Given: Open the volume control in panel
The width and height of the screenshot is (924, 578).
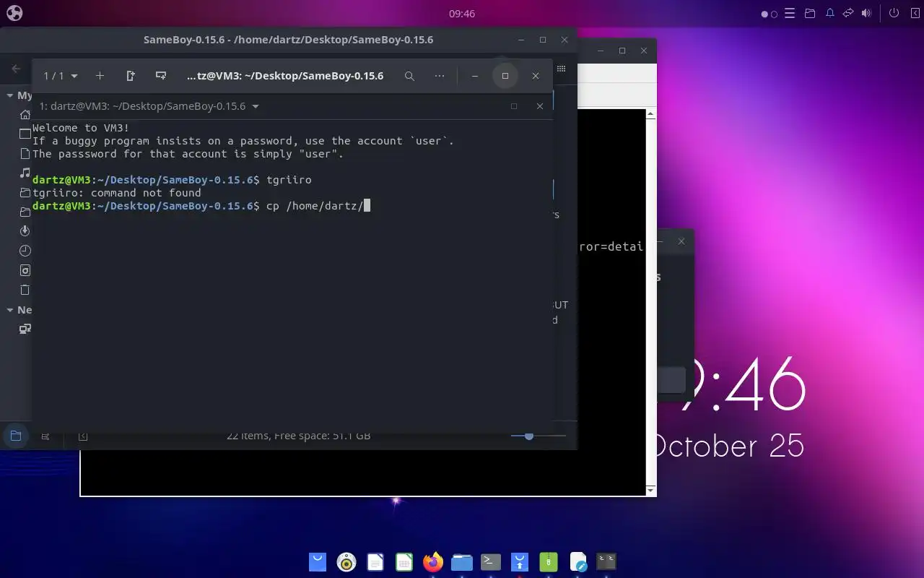Looking at the screenshot, I should click(867, 13).
